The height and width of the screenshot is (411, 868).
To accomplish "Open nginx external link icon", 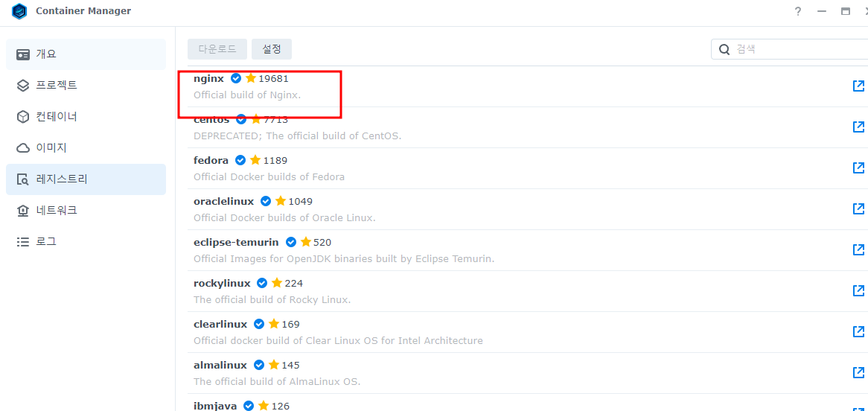I will pos(858,86).
